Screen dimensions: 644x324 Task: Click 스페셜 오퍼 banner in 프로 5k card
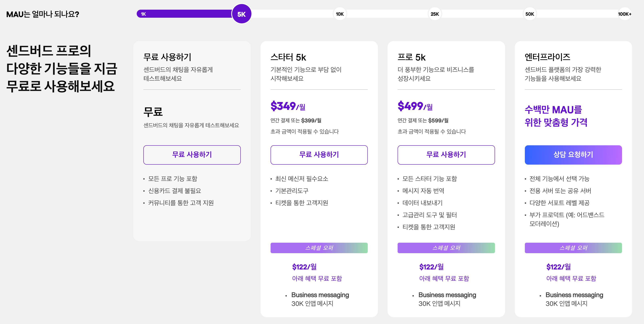coord(446,248)
